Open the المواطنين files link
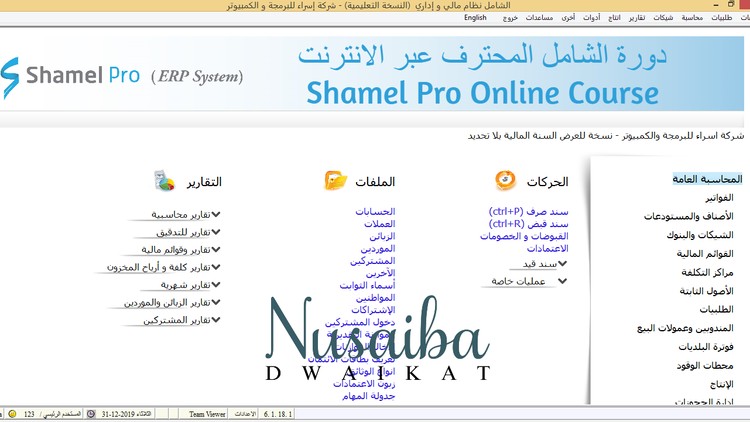750x422 pixels. [x=375, y=298]
